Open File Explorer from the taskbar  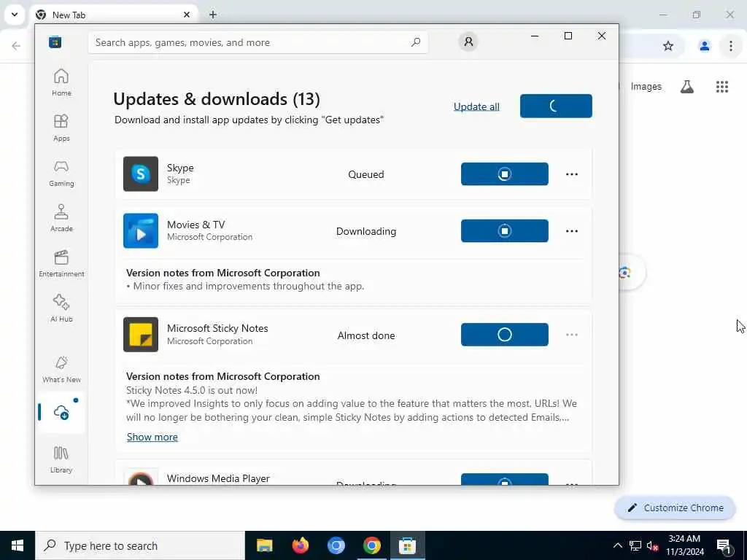coord(264,545)
